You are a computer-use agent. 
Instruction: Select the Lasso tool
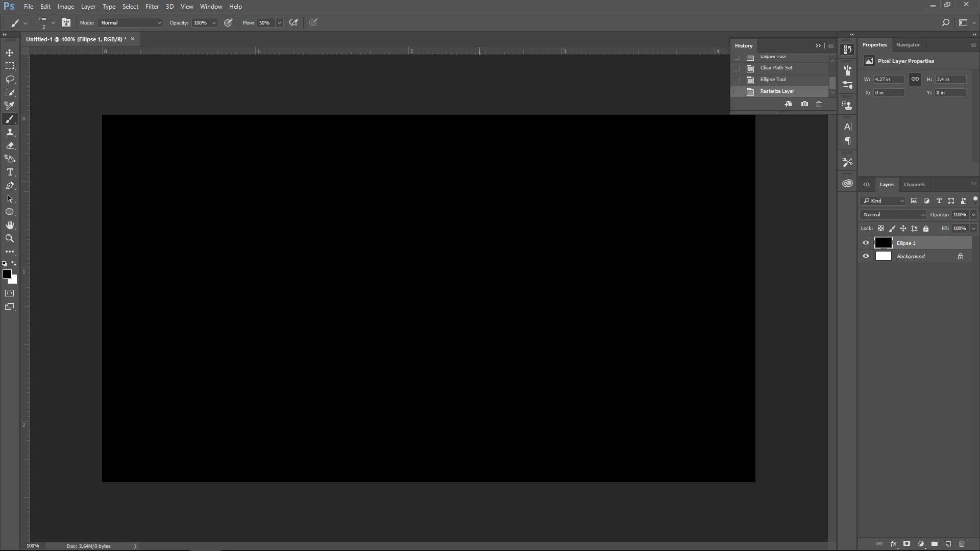click(10, 79)
